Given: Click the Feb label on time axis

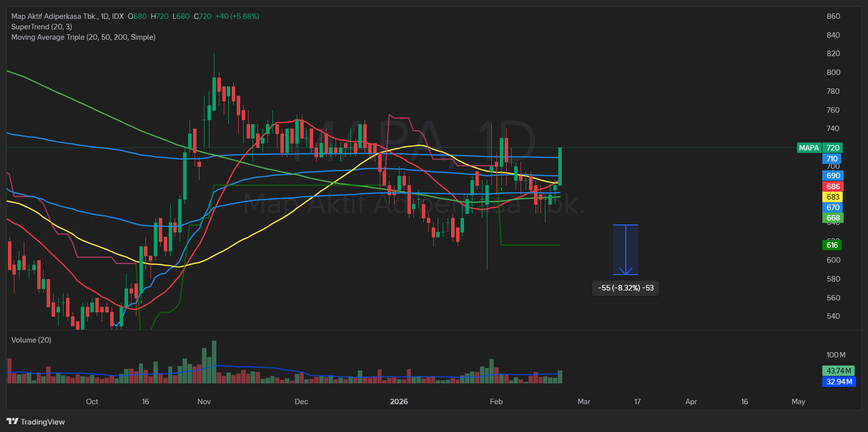Looking at the screenshot, I should [496, 402].
